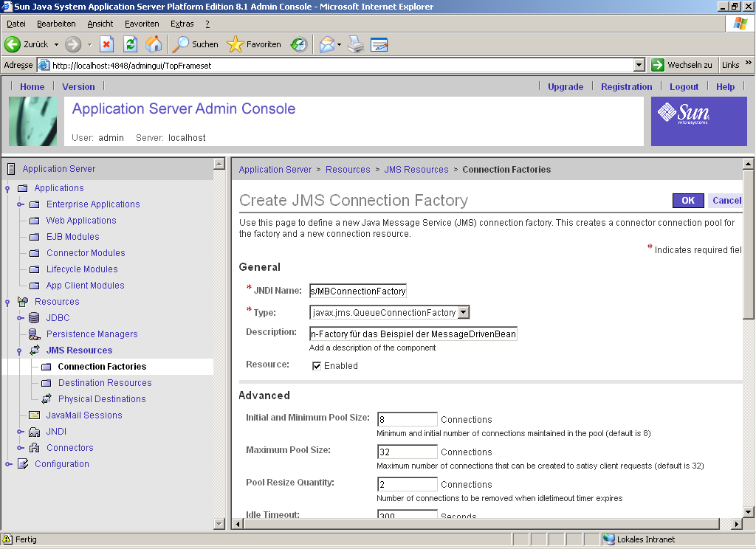Click the Print toolbar icon
The width and height of the screenshot is (756, 549).
point(356,44)
